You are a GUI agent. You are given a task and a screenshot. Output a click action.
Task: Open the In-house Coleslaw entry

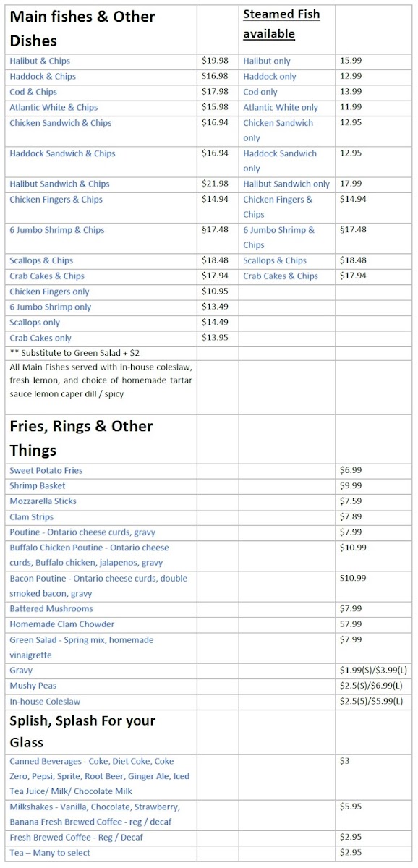(45, 702)
